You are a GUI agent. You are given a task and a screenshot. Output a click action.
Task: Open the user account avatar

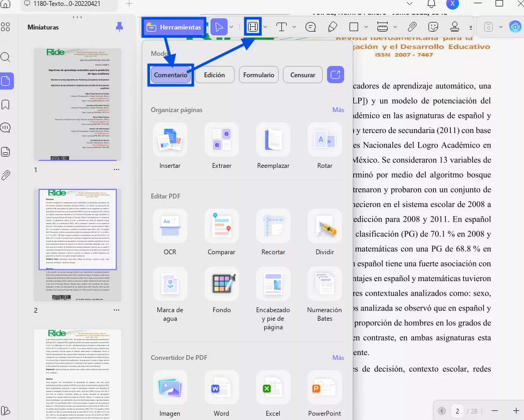pyautogui.click(x=453, y=4)
